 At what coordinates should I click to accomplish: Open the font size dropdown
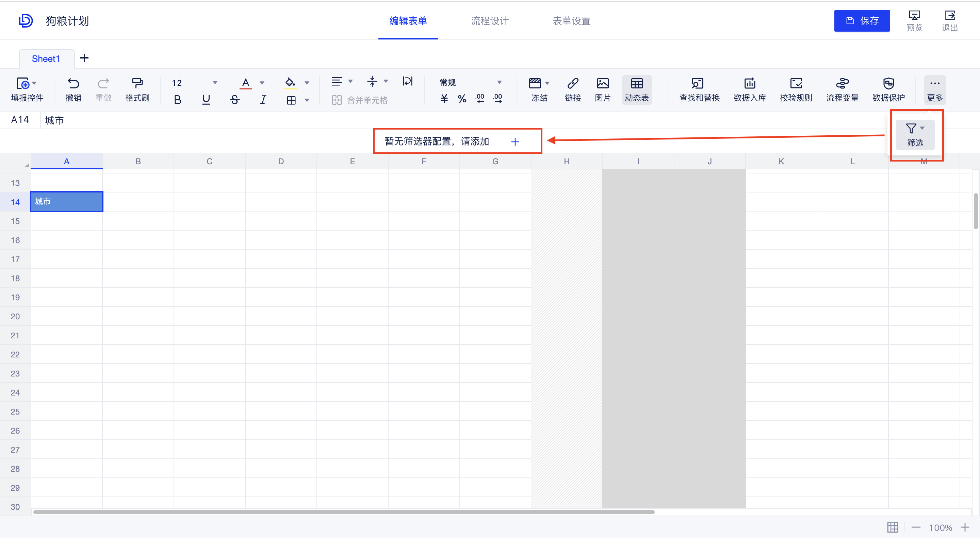click(215, 83)
